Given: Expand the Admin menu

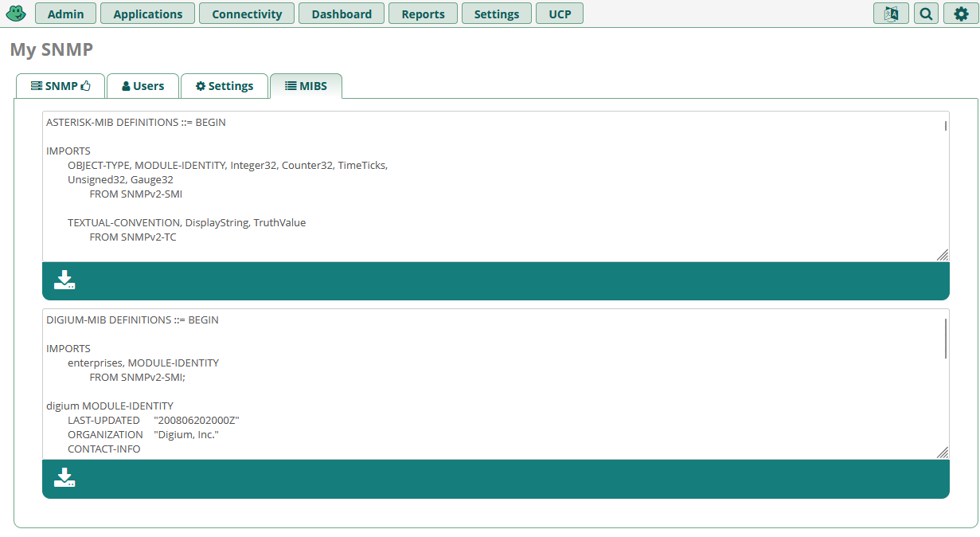Looking at the screenshot, I should 65,14.
